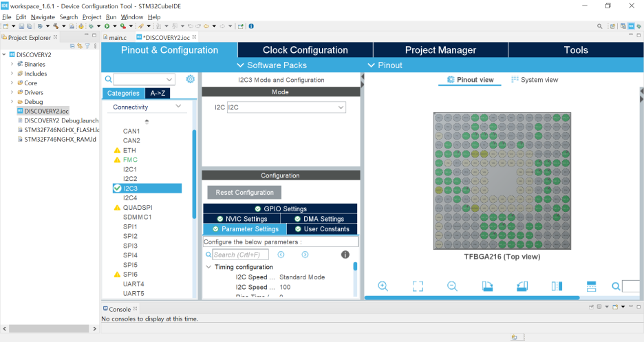Click the blue information icon in main toolbar
Screen dimensions: 644x342
(x=251, y=26)
